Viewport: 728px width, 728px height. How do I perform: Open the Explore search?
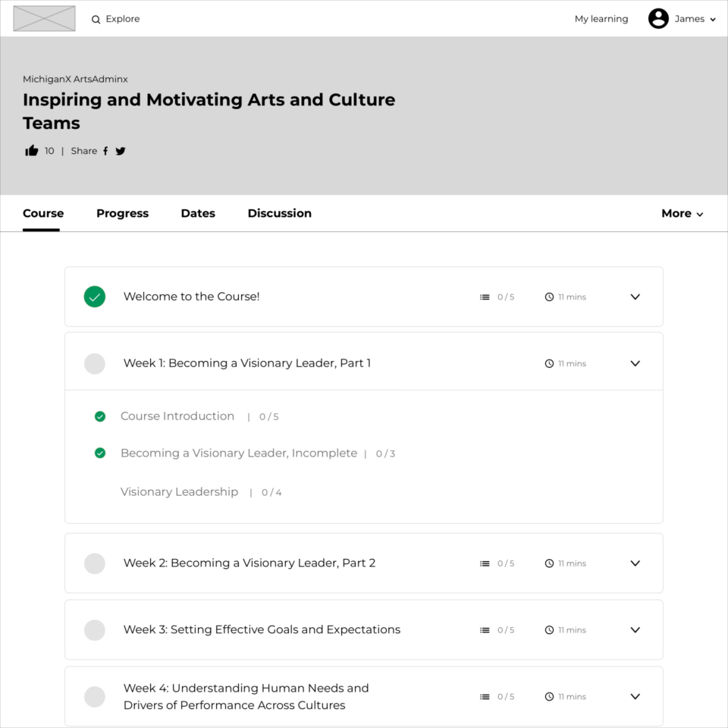(115, 19)
